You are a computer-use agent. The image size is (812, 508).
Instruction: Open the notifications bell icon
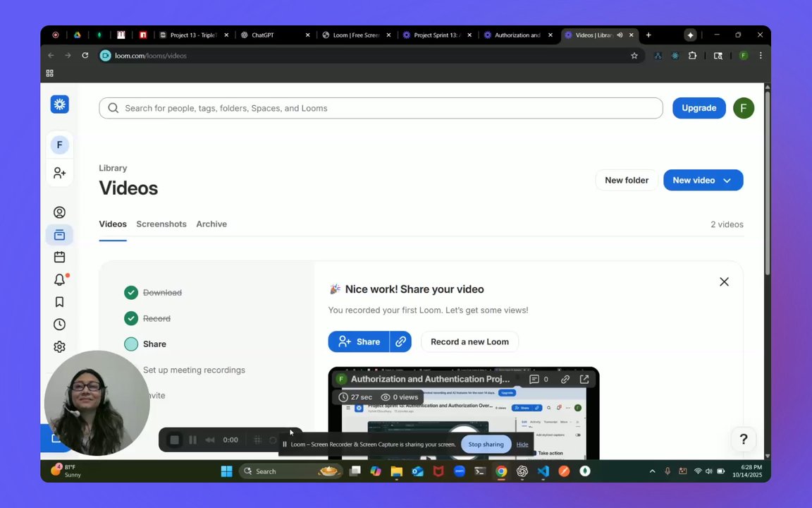pyautogui.click(x=59, y=280)
